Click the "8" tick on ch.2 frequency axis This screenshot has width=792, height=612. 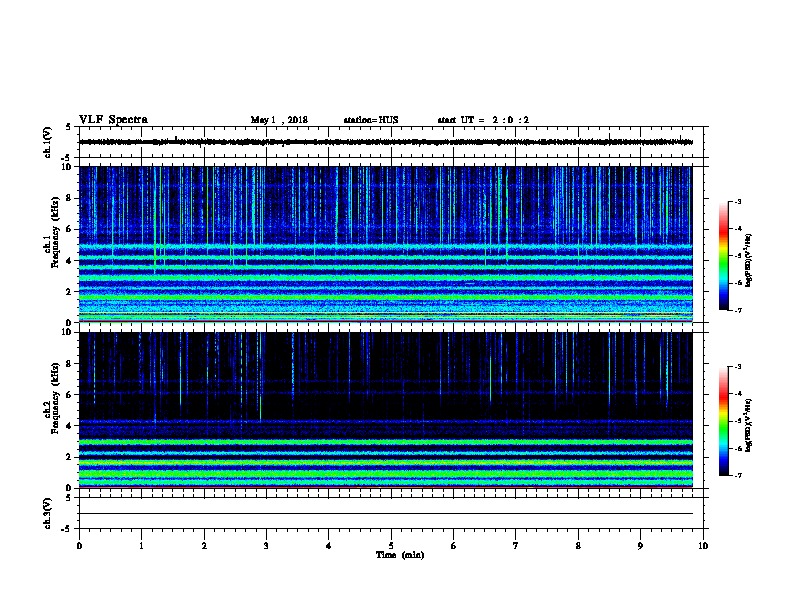(69, 364)
